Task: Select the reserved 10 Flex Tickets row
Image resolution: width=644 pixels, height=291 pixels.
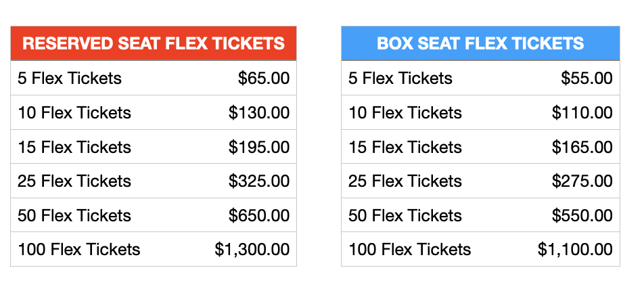Action: 153,112
